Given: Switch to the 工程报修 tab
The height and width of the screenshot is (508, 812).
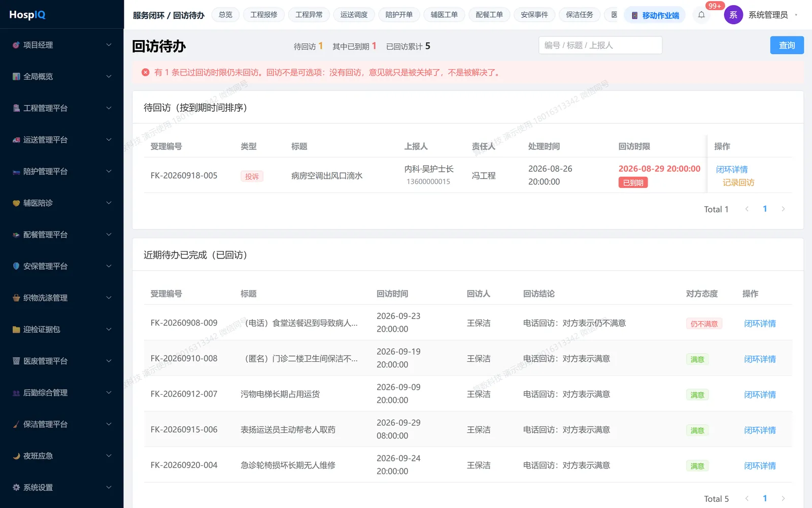Looking at the screenshot, I should click(x=264, y=15).
